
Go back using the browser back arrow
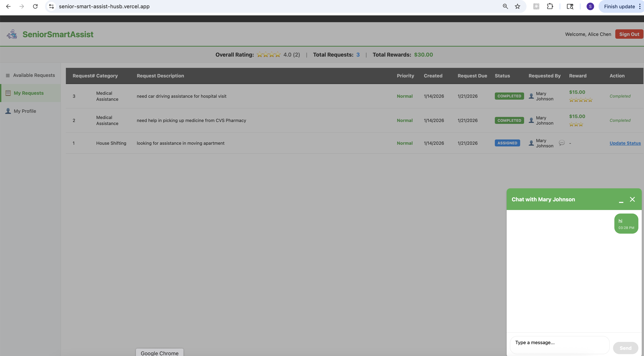8,7
